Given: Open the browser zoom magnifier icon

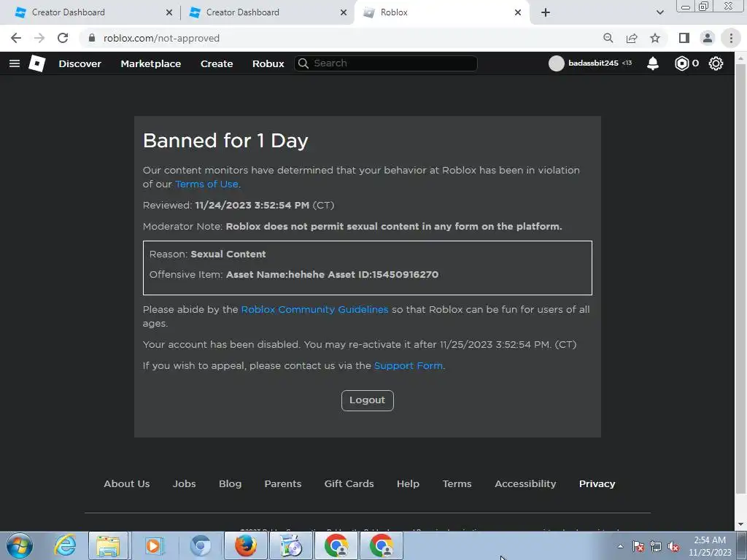Looking at the screenshot, I should [608, 38].
